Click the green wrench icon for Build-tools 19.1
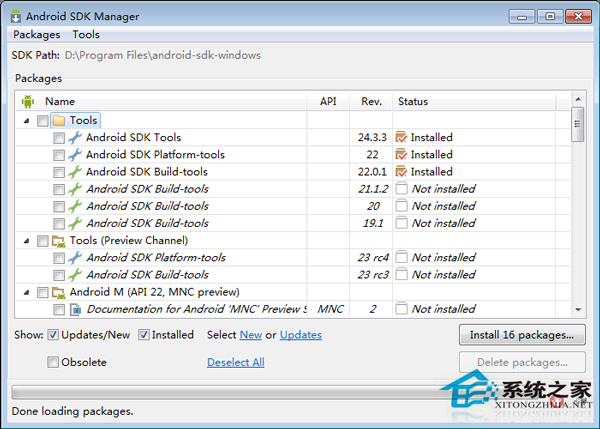The width and height of the screenshot is (600, 429). click(75, 223)
